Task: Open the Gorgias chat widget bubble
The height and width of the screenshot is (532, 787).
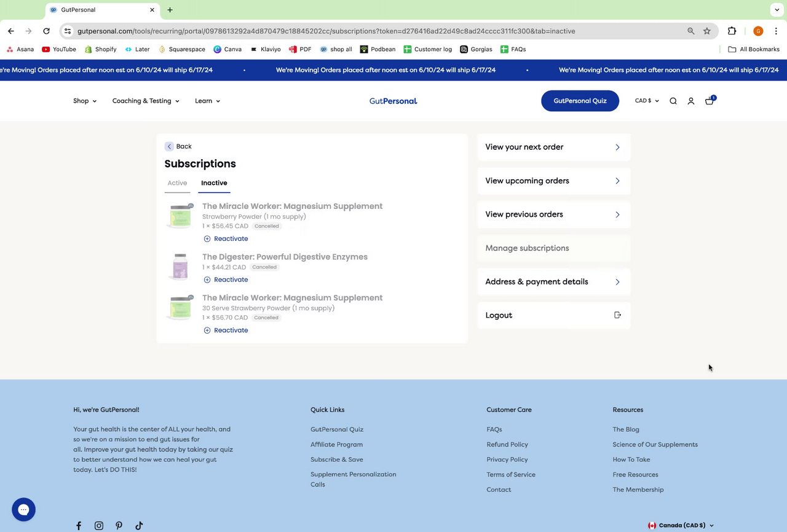Action: [23, 509]
